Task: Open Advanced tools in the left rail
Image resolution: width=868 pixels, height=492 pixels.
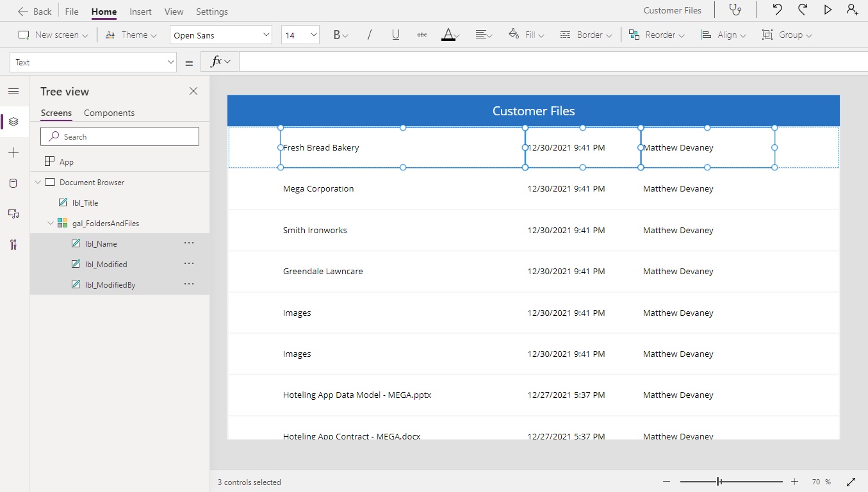Action: click(x=13, y=244)
